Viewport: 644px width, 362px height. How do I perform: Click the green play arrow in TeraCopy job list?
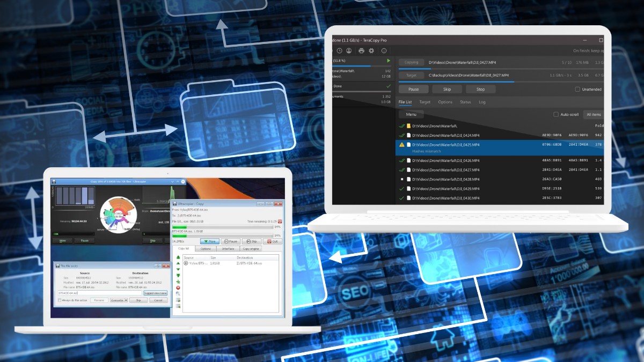pos(389,61)
